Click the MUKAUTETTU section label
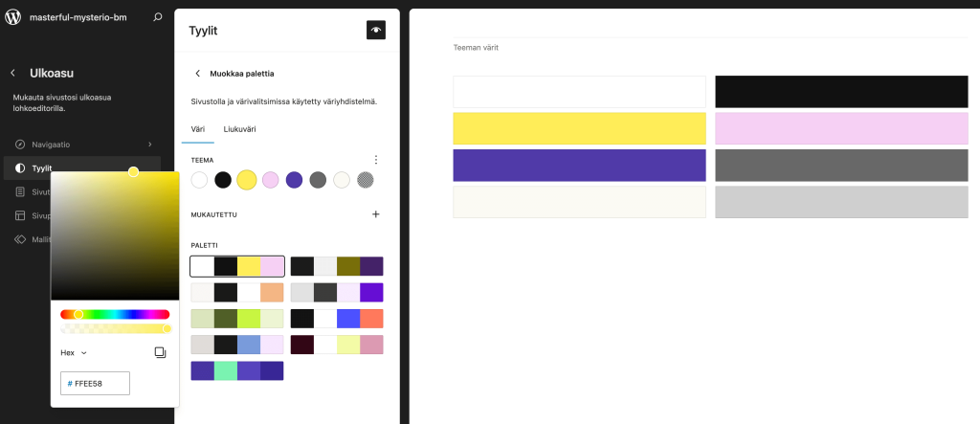The height and width of the screenshot is (424, 980). point(213,215)
